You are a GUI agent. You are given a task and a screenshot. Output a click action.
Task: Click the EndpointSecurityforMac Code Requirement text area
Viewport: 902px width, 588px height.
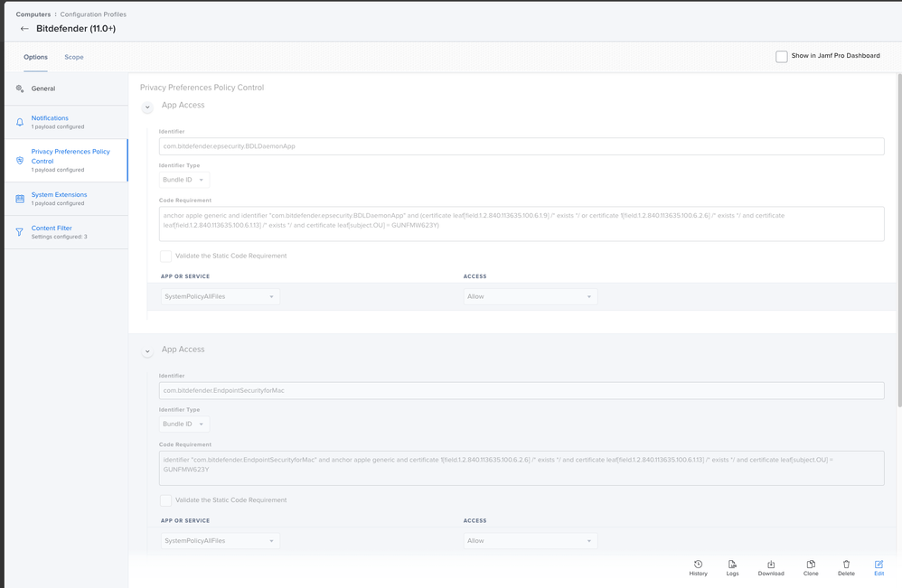[x=521, y=468]
